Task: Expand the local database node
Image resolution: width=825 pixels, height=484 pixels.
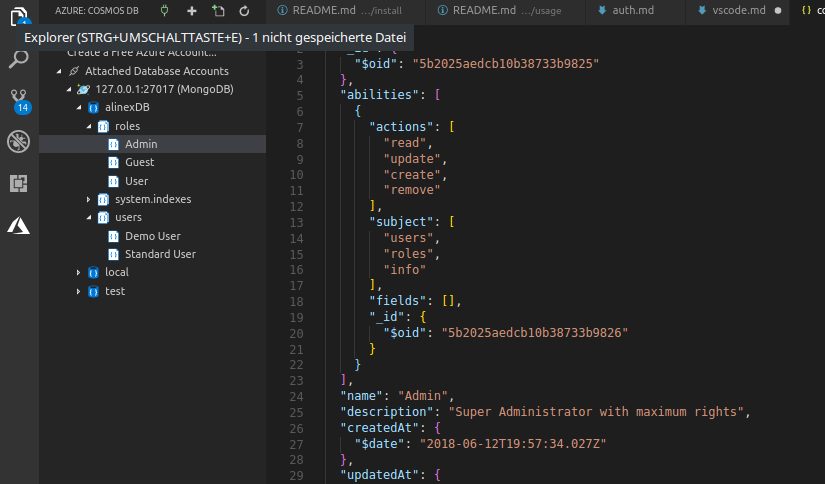Action: tap(78, 273)
